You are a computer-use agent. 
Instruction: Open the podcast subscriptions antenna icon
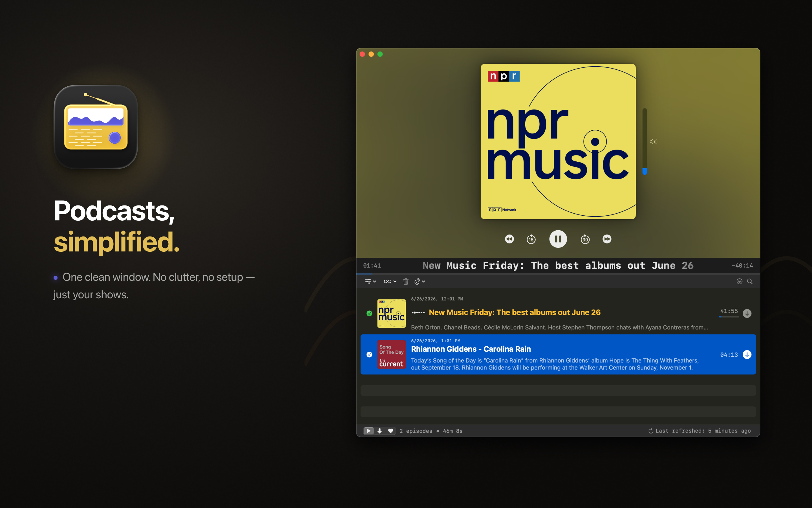click(739, 282)
